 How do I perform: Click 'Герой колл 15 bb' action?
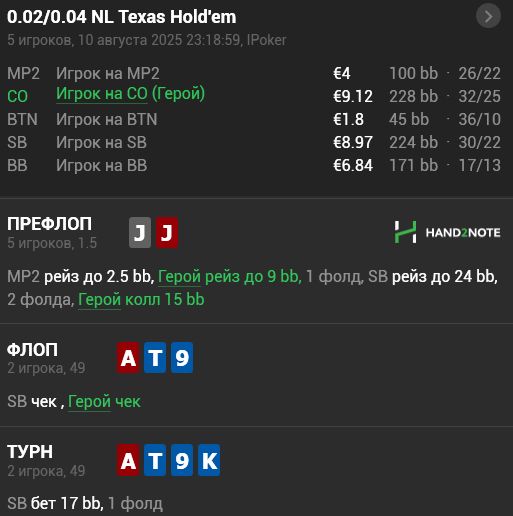141,299
